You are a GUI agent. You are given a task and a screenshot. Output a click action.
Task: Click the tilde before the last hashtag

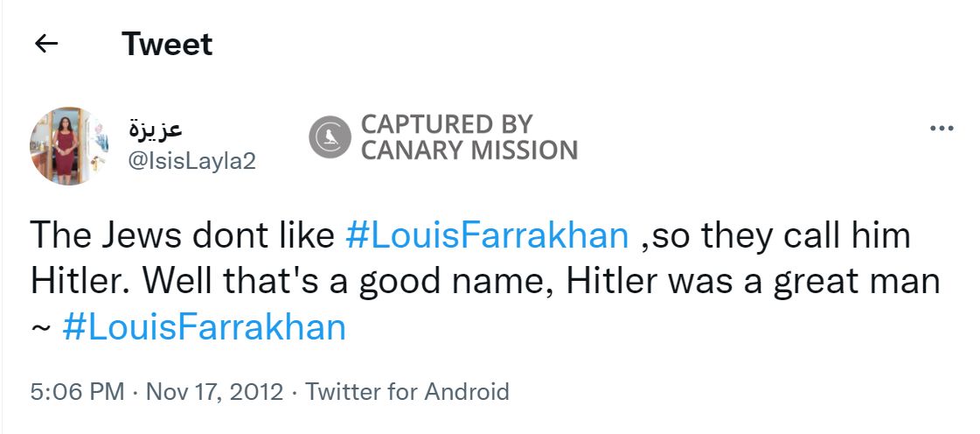(40, 328)
